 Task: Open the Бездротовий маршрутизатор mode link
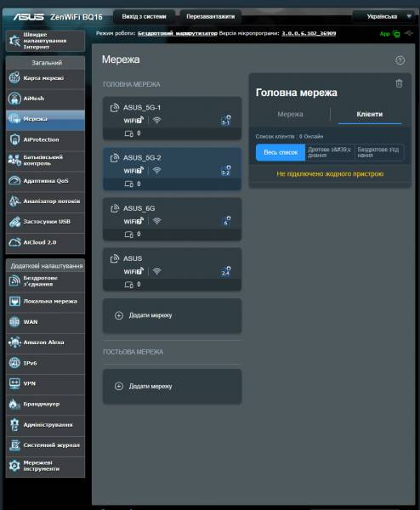click(178, 33)
